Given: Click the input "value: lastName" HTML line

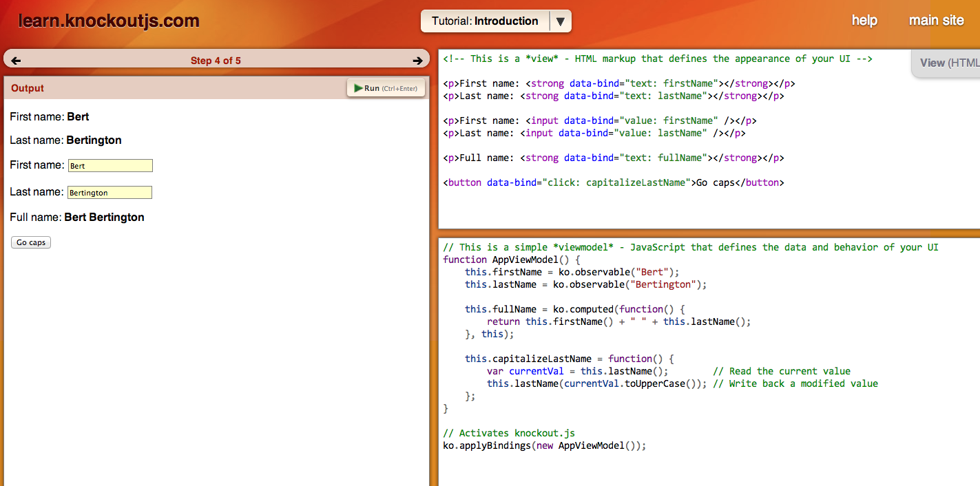Looking at the screenshot, I should coord(594,134).
